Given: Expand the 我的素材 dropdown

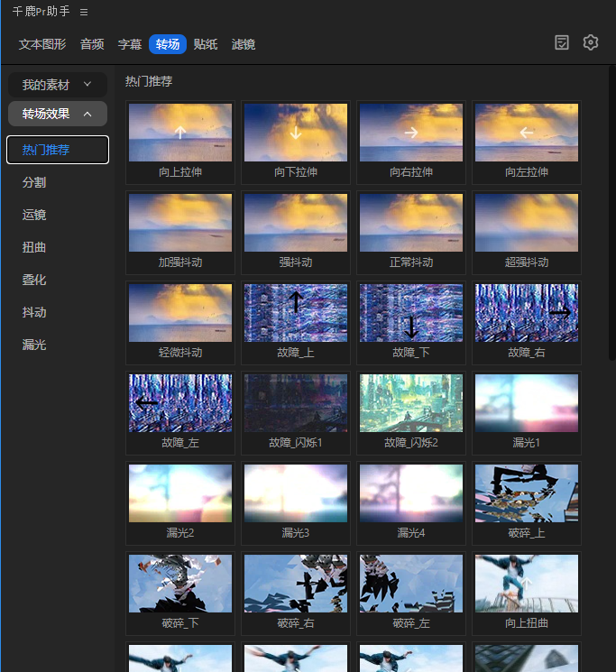Looking at the screenshot, I should pos(58,85).
